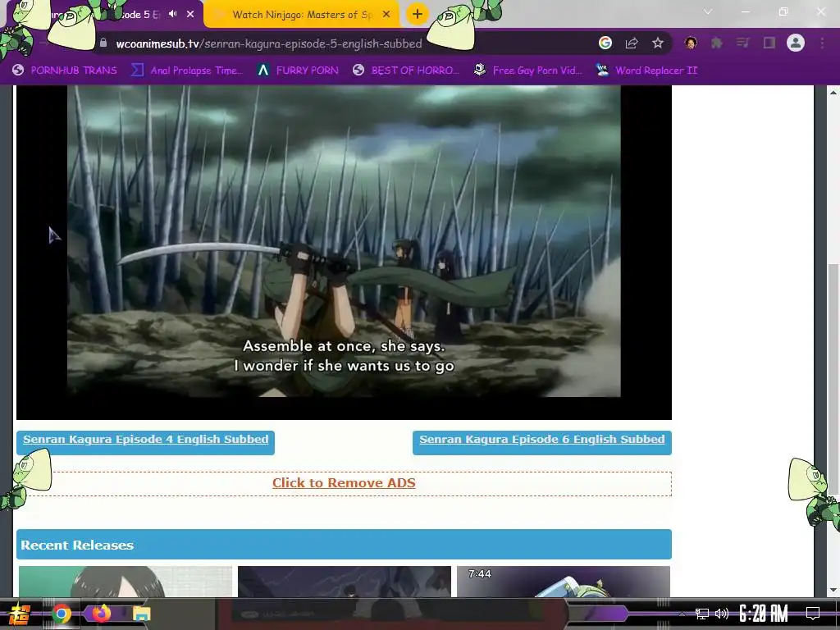Switch to the Watch Ninjago tab

coord(302,15)
